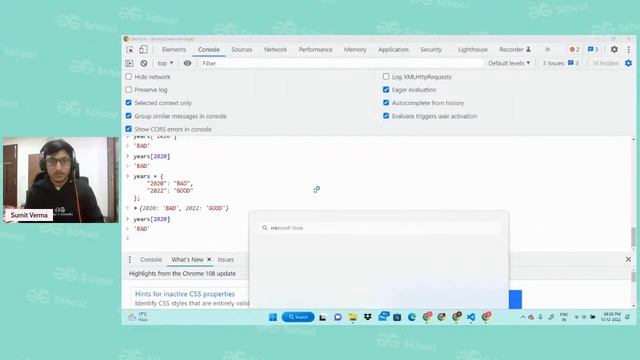Open the drawer three-dot menu
This screenshot has height=360, width=640.
[130, 260]
